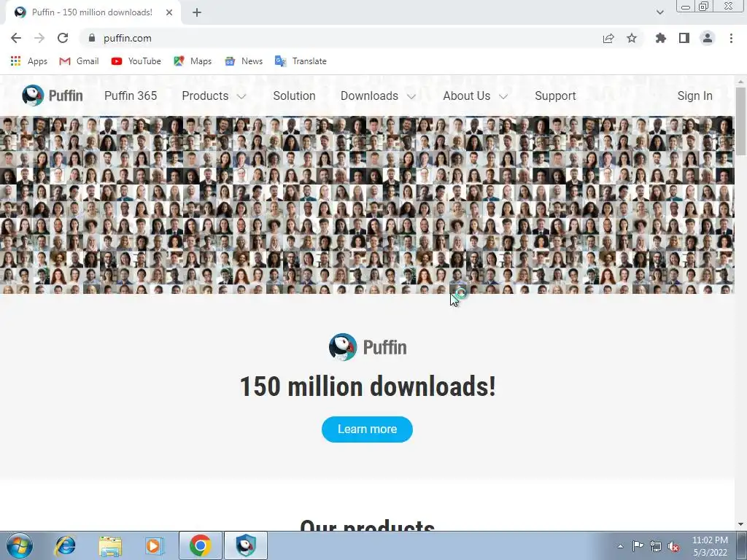Screen dimensions: 747x560
Task: Open Windows Media Player on taskbar
Action: click(x=155, y=545)
